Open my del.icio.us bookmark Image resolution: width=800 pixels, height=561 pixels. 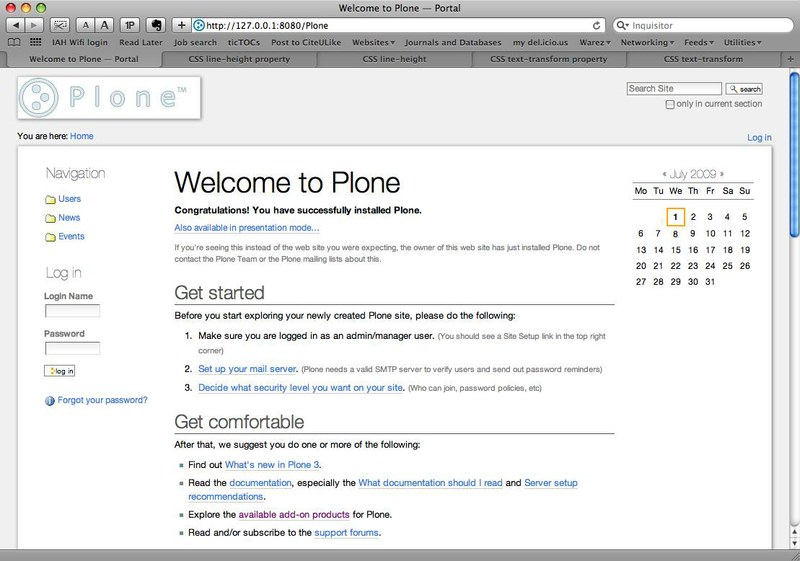point(540,42)
